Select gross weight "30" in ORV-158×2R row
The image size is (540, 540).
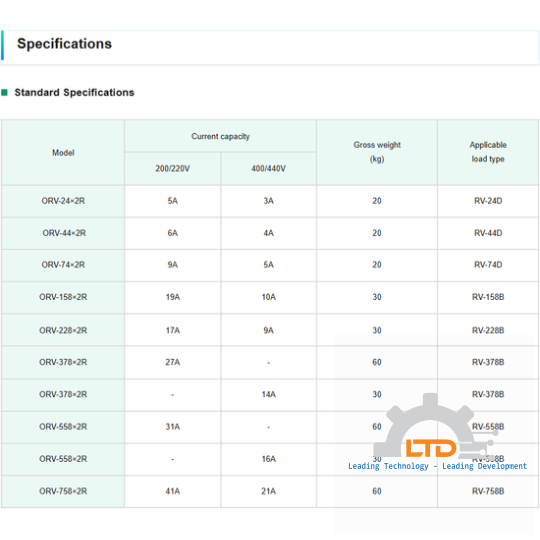(377, 297)
